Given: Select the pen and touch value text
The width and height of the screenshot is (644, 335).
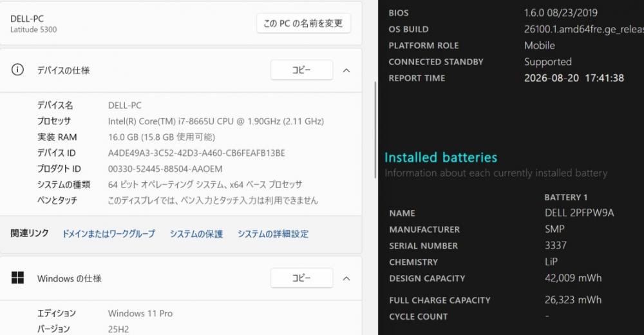Looking at the screenshot, I should click(213, 200).
